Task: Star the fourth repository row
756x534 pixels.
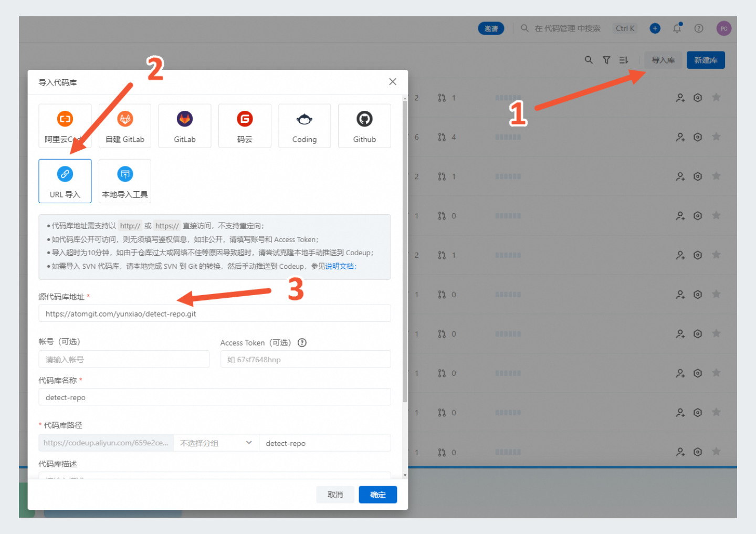Action: pyautogui.click(x=716, y=215)
